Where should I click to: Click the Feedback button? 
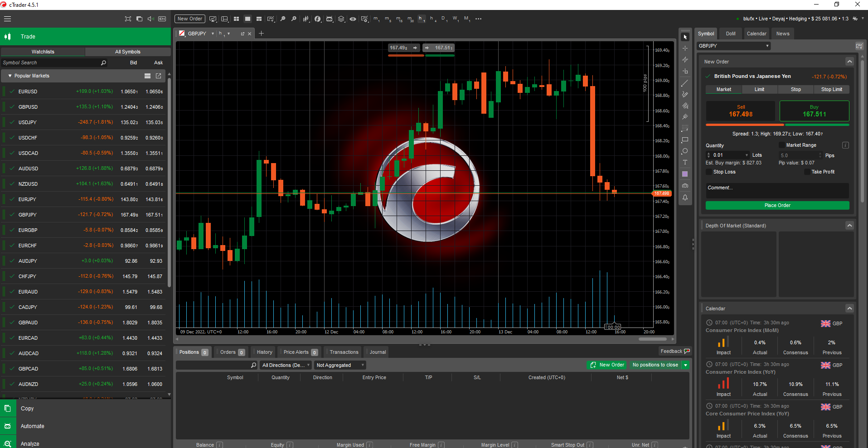click(675, 351)
